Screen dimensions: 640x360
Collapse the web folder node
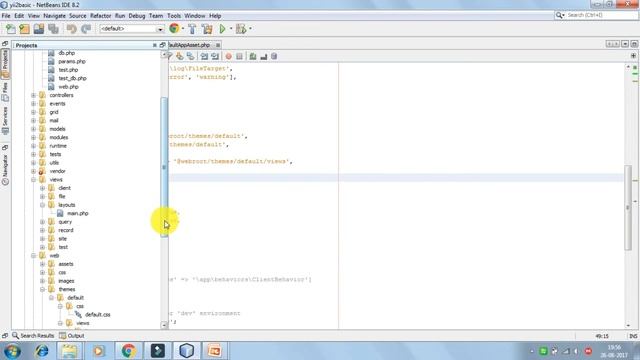33,256
